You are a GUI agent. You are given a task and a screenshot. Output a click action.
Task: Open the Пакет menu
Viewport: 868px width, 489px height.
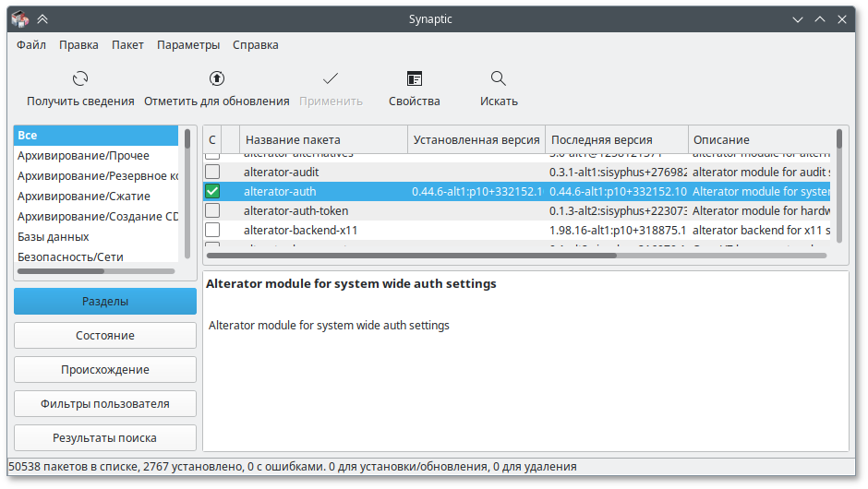127,44
